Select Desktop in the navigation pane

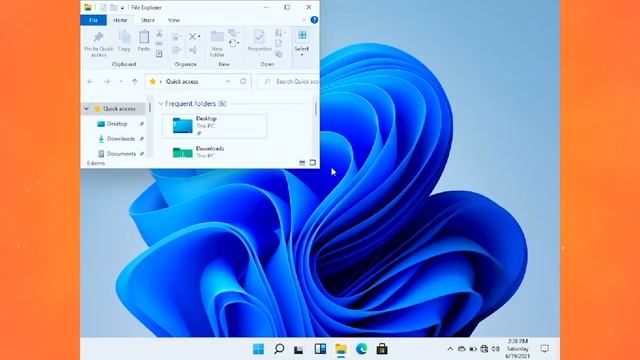pyautogui.click(x=117, y=124)
